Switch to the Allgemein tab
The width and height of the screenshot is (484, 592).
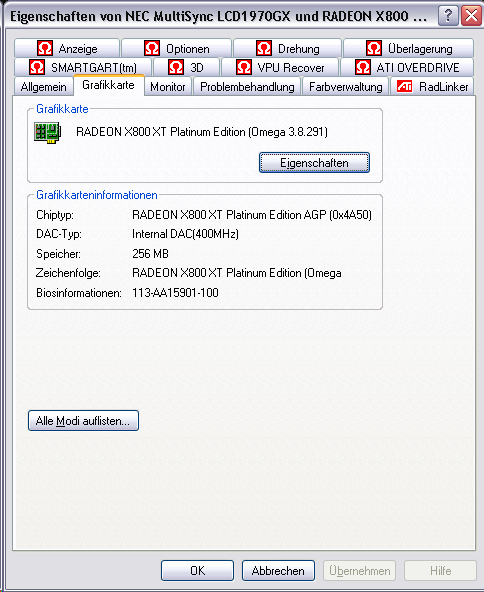[43, 87]
